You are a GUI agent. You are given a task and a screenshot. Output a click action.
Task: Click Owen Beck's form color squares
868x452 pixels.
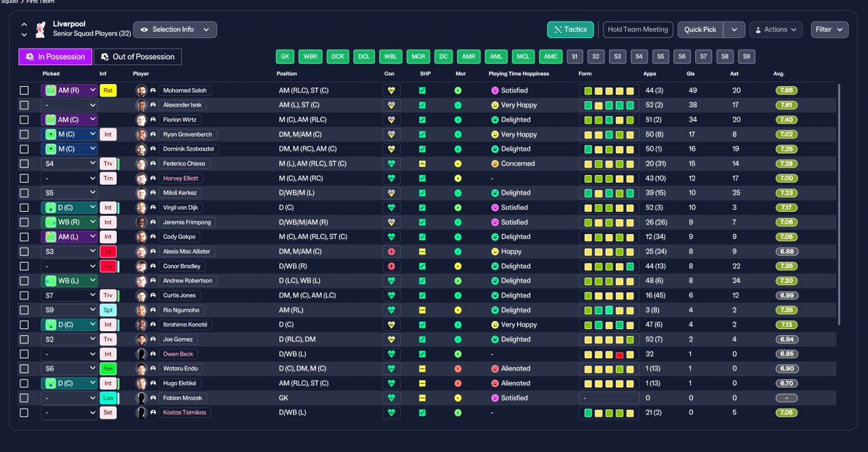609,354
